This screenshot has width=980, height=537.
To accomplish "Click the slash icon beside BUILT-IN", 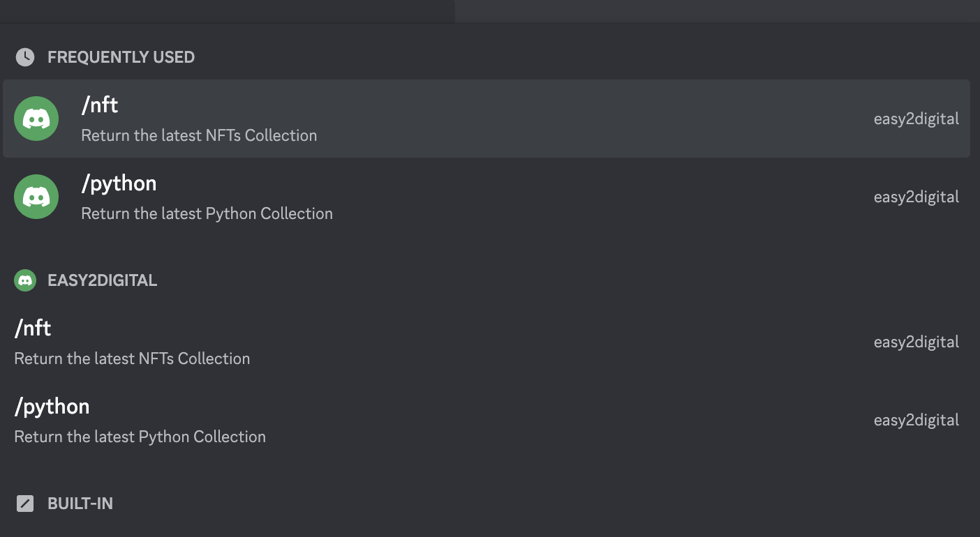I will [25, 504].
